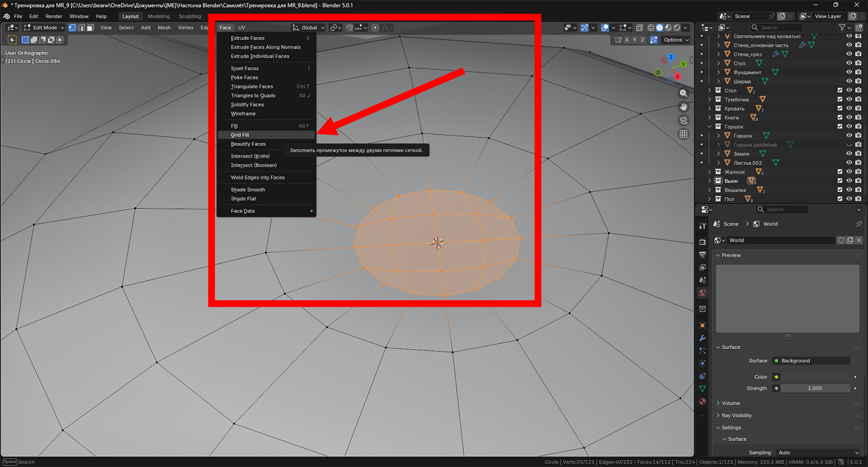Toggle X-ray display in viewport header

640,28
